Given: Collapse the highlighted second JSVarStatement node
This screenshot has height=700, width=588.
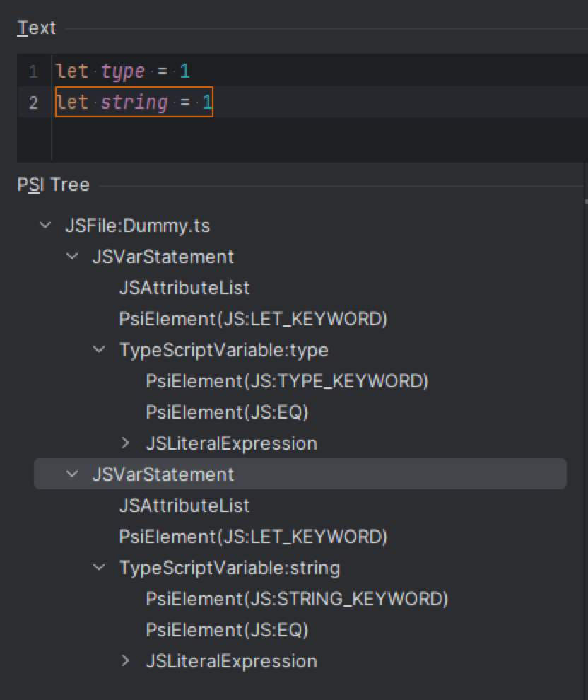Looking at the screenshot, I should coord(71,474).
